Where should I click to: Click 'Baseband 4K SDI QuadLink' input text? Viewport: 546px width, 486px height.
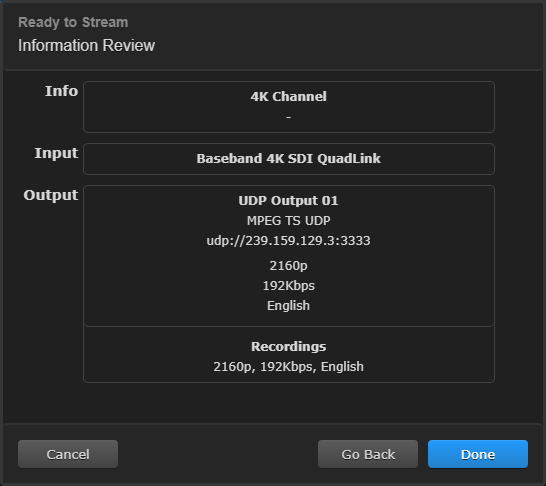(289, 159)
